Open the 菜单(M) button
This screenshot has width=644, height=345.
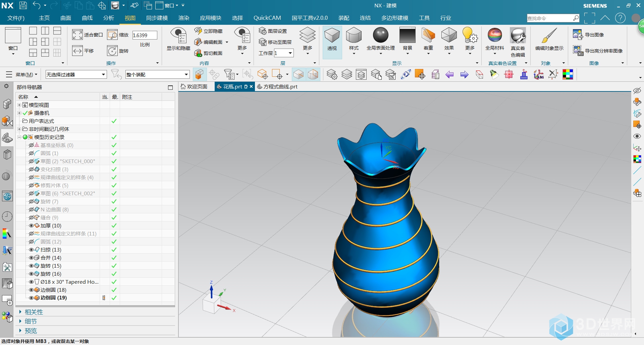click(21, 74)
